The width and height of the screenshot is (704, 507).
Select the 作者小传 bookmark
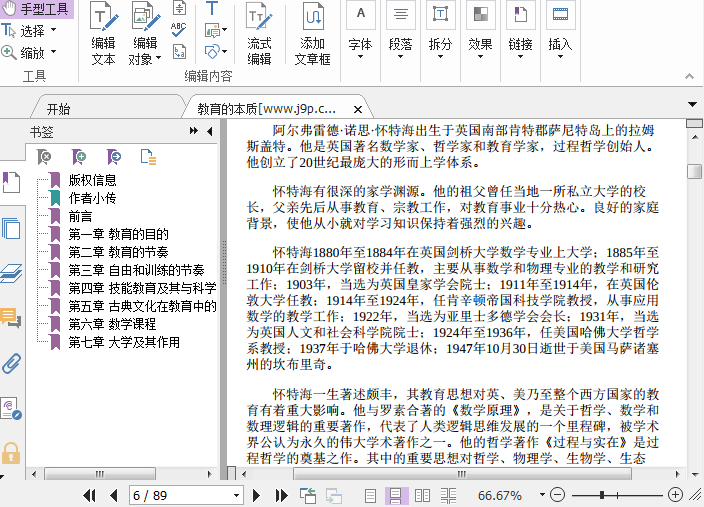92,198
